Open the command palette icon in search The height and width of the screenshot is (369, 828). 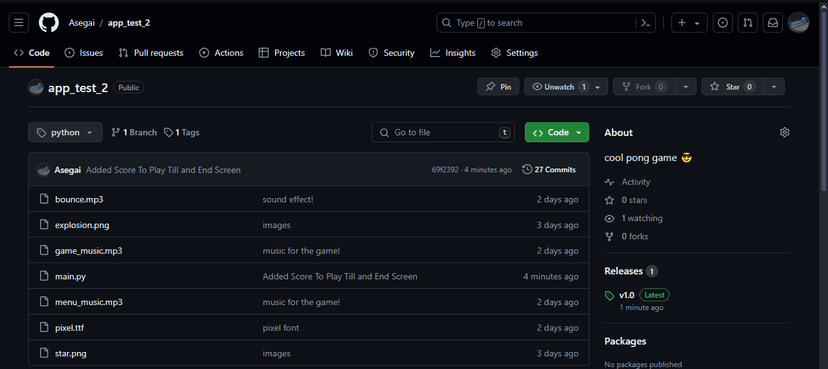click(645, 23)
